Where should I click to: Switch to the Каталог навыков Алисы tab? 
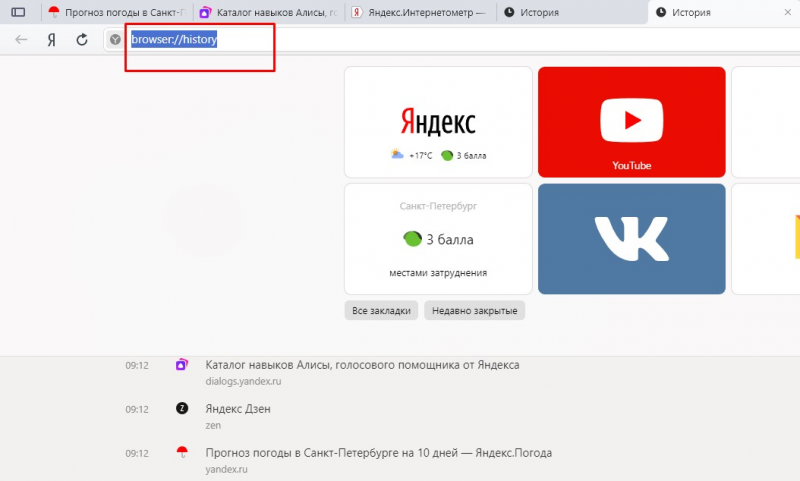269,12
